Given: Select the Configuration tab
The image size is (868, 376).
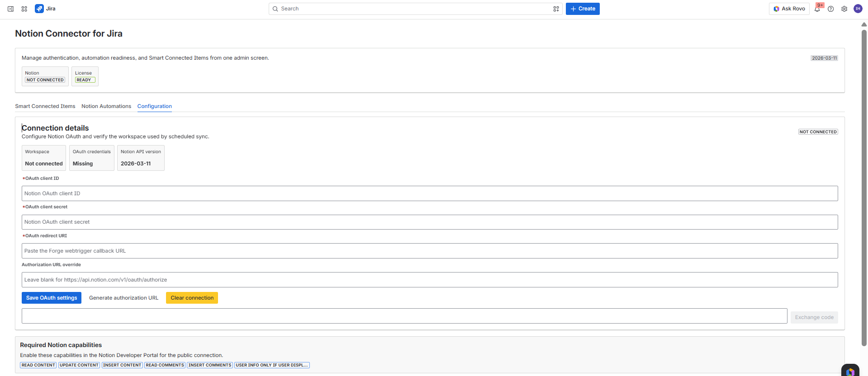Looking at the screenshot, I should click(x=155, y=106).
